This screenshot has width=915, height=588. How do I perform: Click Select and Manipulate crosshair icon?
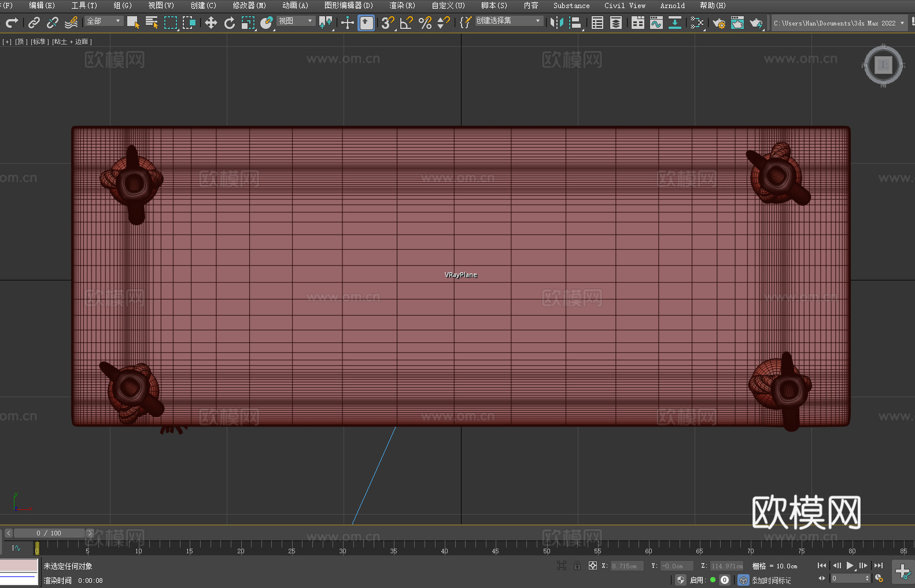pyautogui.click(x=347, y=23)
